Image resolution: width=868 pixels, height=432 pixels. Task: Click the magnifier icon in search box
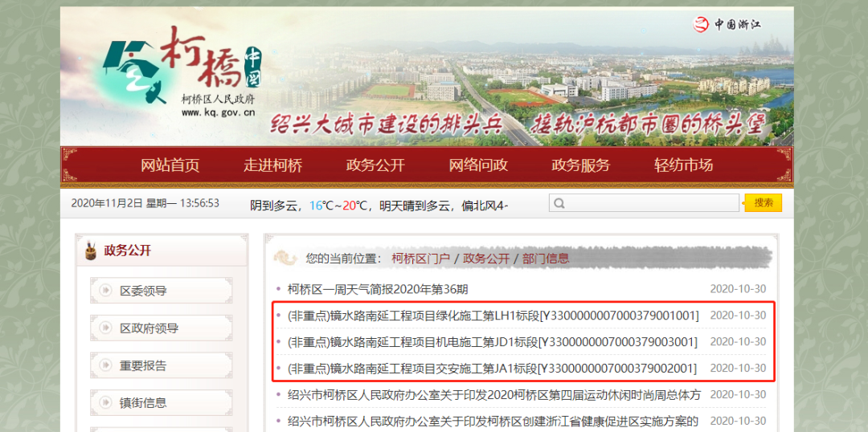coord(559,203)
